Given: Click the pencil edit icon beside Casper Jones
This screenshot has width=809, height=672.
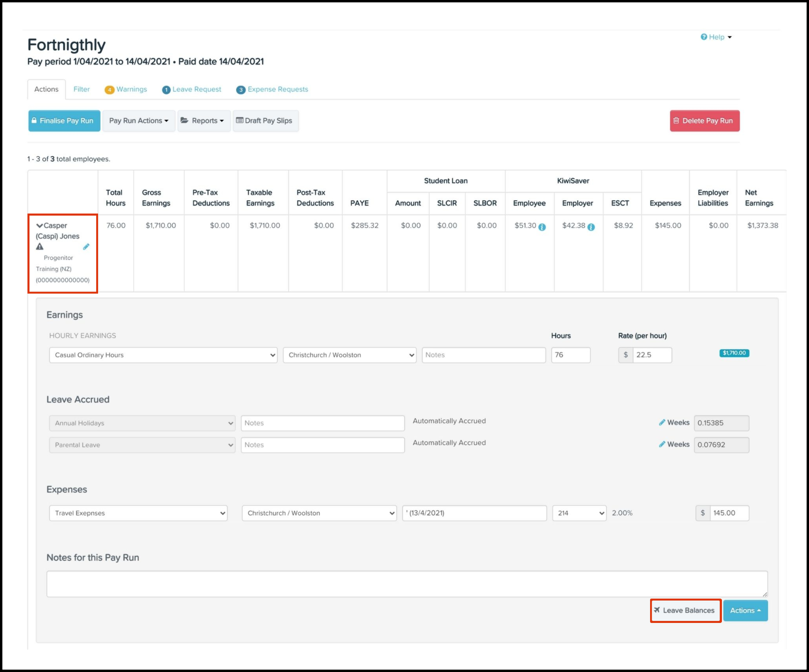Looking at the screenshot, I should (x=86, y=247).
